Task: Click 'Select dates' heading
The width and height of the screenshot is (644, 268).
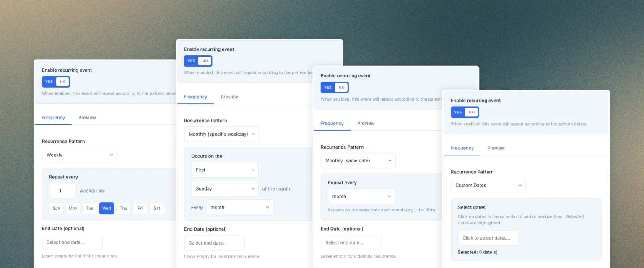Action: click(x=472, y=207)
